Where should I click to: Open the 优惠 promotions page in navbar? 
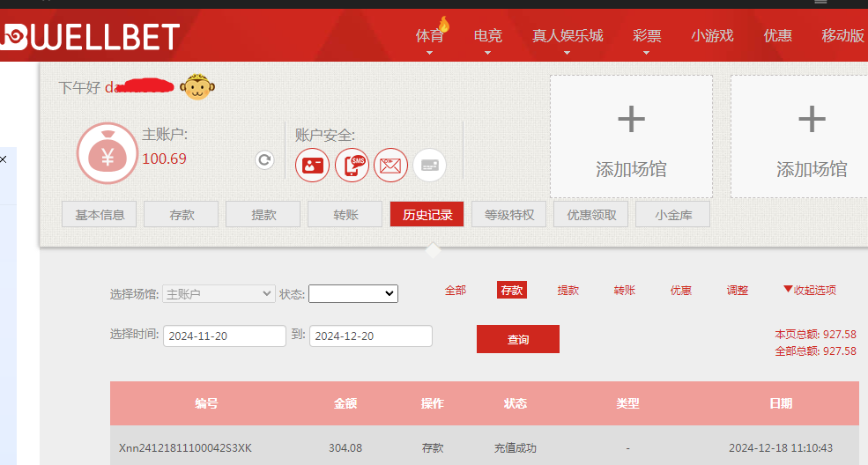[777, 36]
